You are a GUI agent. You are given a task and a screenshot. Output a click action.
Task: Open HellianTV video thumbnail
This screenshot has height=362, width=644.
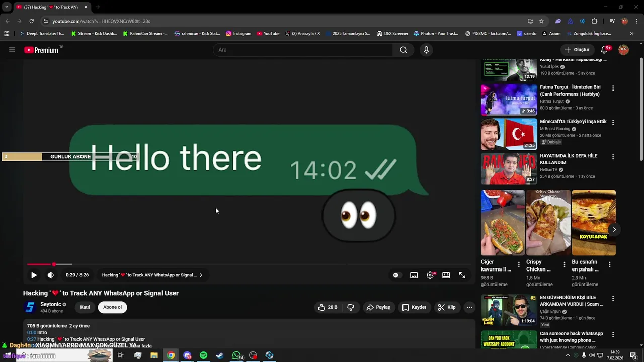click(x=509, y=168)
